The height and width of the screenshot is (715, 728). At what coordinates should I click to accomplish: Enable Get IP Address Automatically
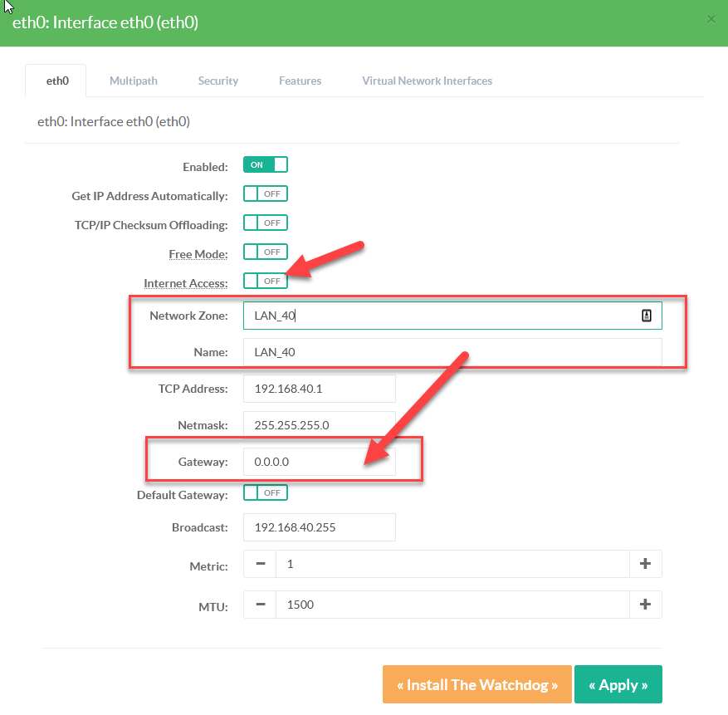pyautogui.click(x=265, y=193)
